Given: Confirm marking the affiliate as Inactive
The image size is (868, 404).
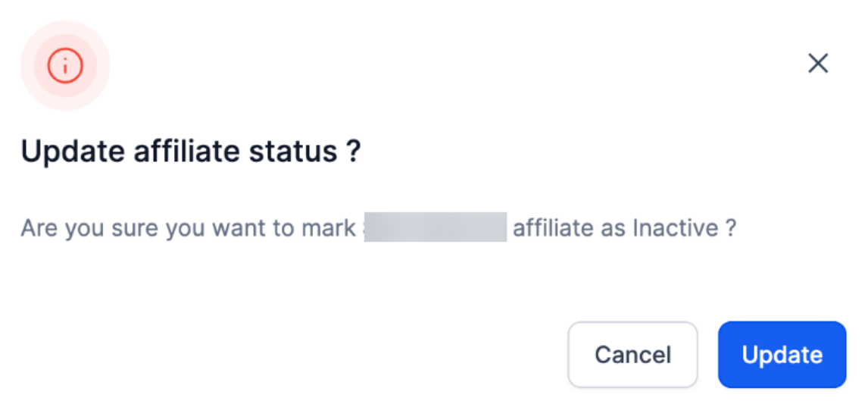Looking at the screenshot, I should 782,355.
